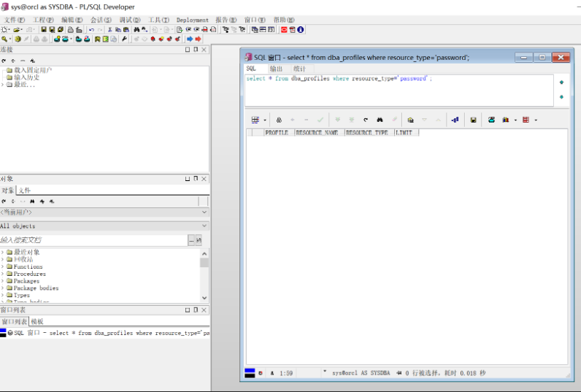Click the object search text input field
Image resolution: width=581 pixels, height=392 pixels.
[93, 240]
